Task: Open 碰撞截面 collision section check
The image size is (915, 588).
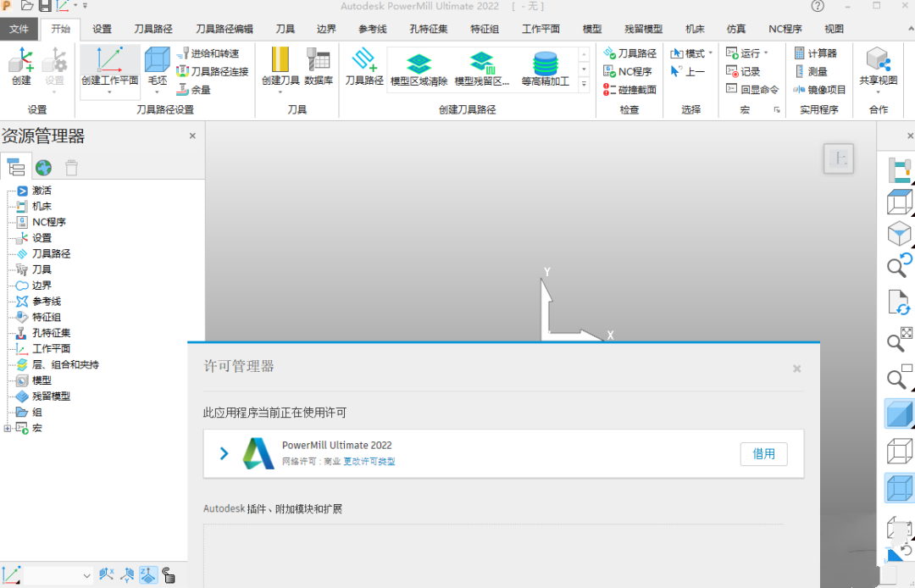Action: pyautogui.click(x=629, y=89)
